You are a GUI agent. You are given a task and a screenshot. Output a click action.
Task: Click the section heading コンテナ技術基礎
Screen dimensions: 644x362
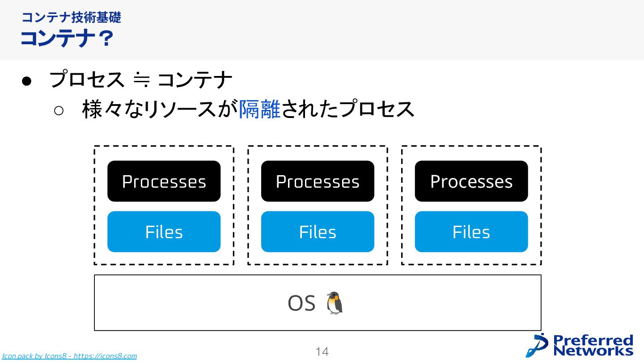coord(71,17)
